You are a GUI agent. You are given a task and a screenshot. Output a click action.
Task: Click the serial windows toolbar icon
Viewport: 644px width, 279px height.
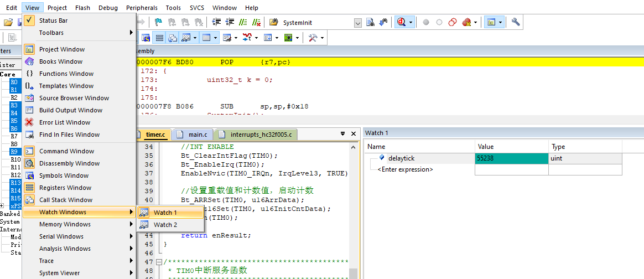[x=227, y=38]
